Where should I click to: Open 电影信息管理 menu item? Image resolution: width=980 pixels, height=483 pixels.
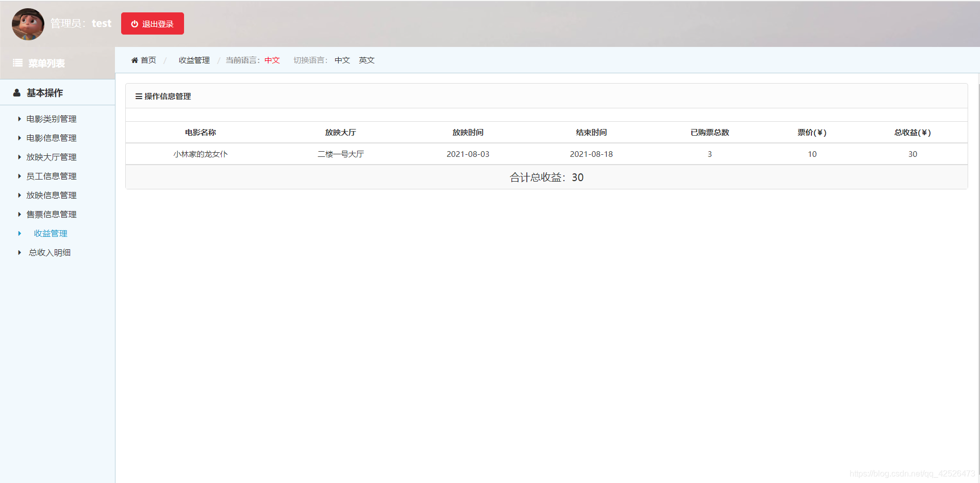click(52, 138)
